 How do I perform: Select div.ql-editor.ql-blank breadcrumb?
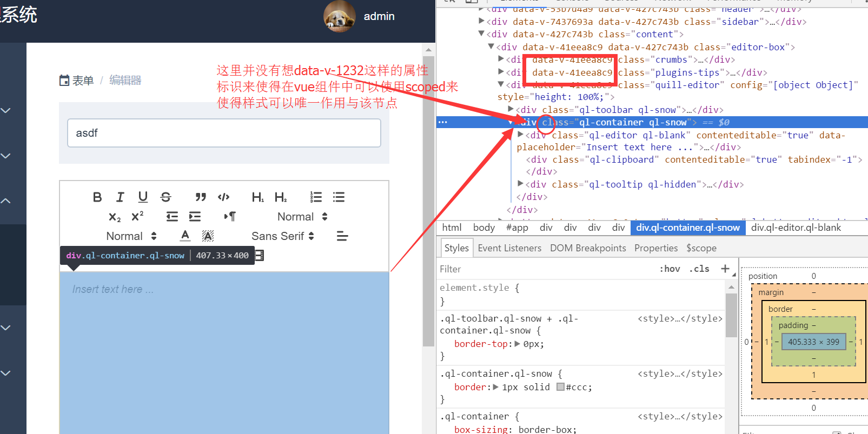796,228
